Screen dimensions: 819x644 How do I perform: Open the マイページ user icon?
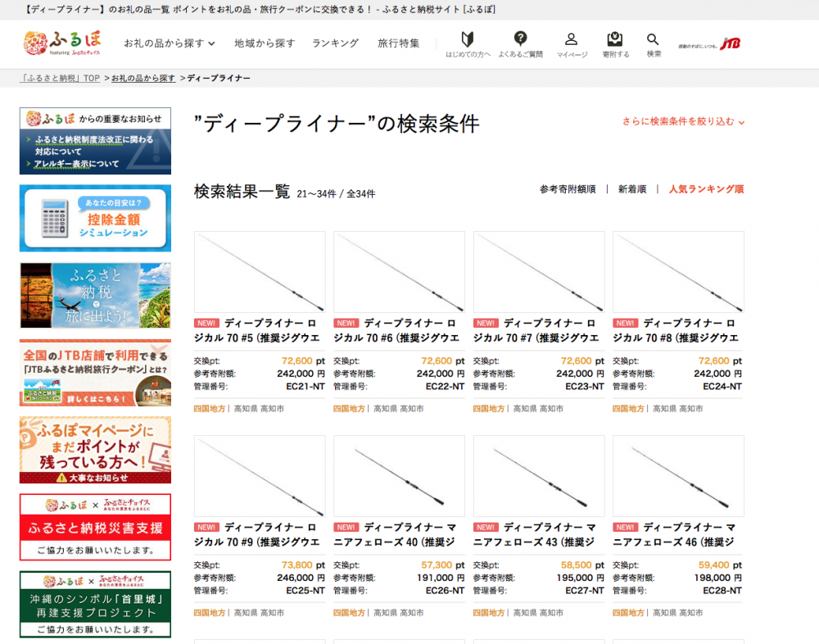pos(572,44)
